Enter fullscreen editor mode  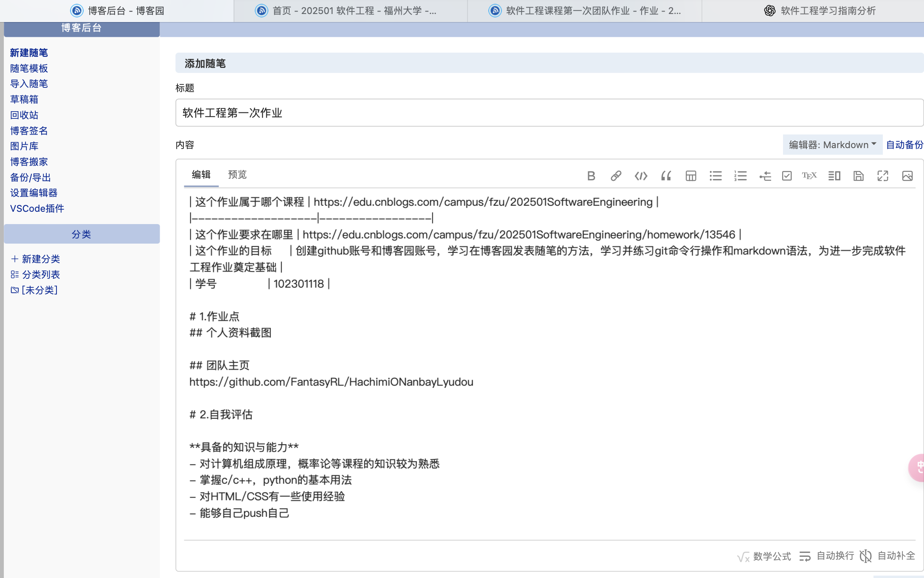[883, 176]
